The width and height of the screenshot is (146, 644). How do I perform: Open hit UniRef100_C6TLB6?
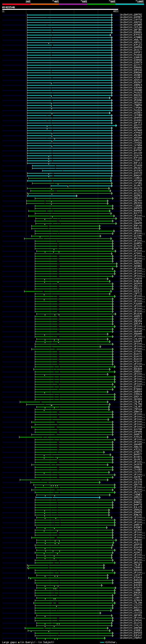tap(131, 27)
